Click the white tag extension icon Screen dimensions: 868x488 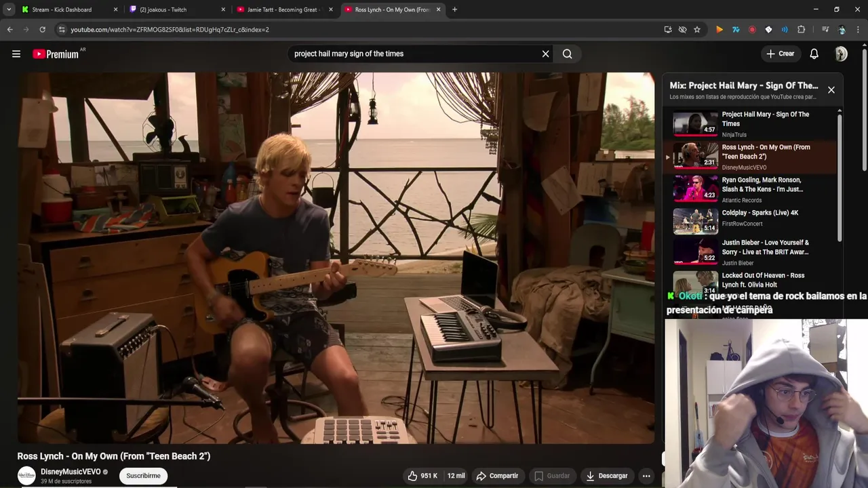768,30
